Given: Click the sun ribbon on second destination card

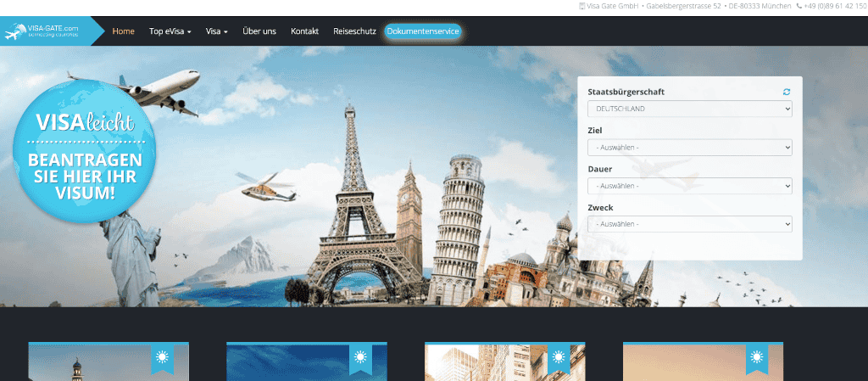Looking at the screenshot, I should point(360,357).
